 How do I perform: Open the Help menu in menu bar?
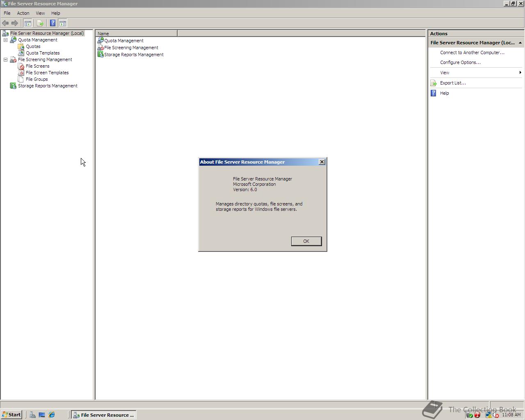click(x=55, y=13)
